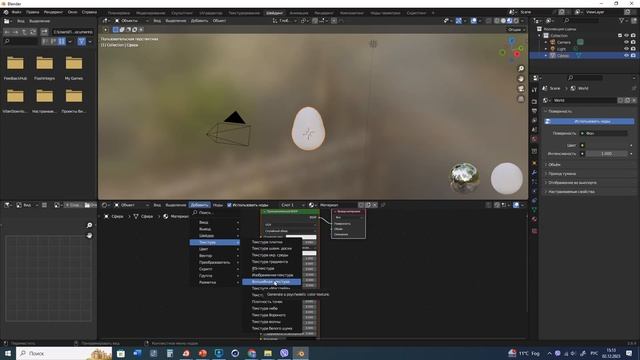640x360 pixels.
Task: Adjust the Интенсивность value field
Action: (607, 154)
